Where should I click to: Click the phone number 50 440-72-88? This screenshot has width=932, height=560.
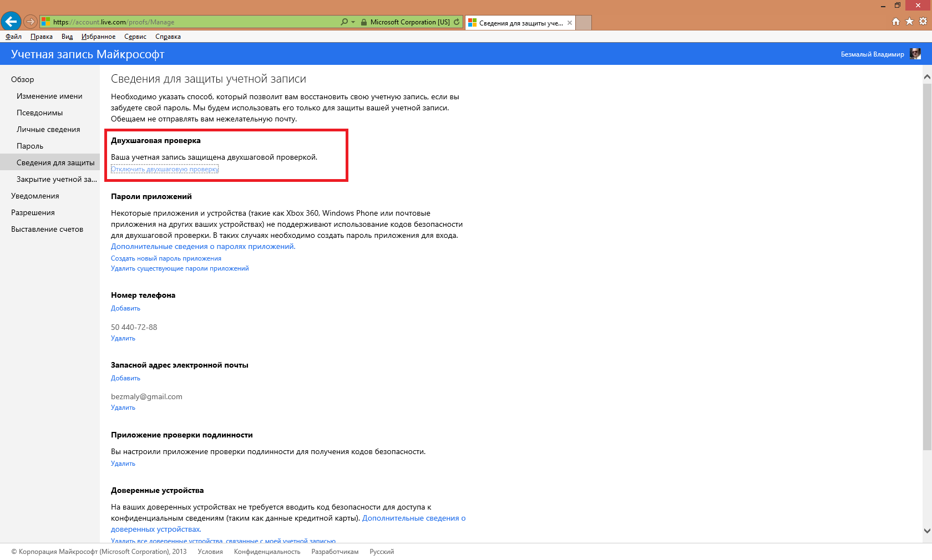coord(134,327)
